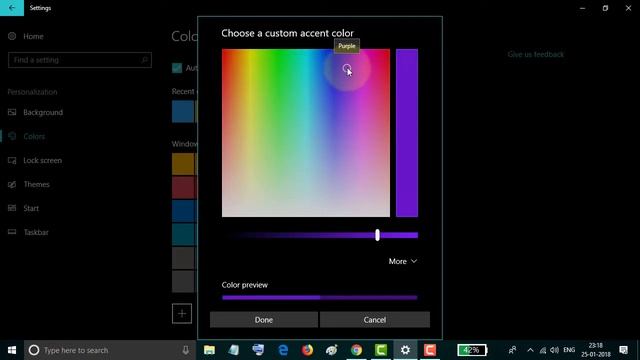640x360 pixels.
Task: Click the Background icon in sidebar
Action: 12,112
